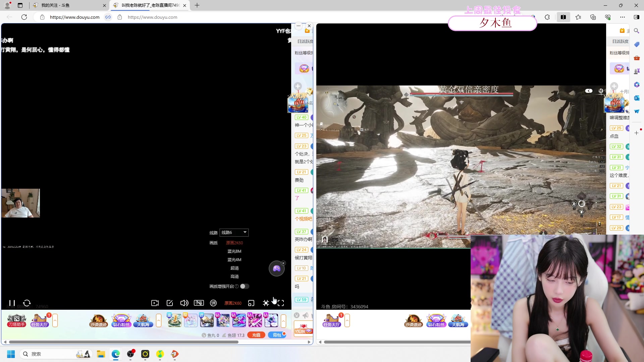Click the video record clip icon
Image resolution: width=644 pixels, height=362 pixels.
(x=155, y=303)
